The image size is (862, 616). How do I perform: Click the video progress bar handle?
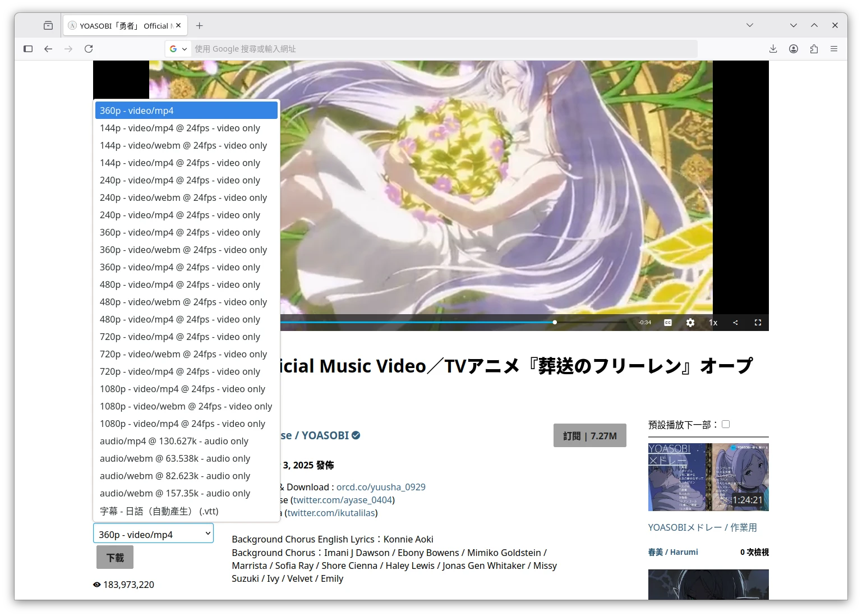tap(555, 323)
